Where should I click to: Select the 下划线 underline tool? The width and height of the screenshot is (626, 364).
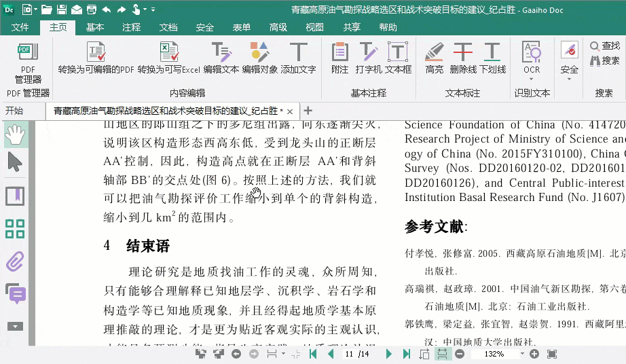pyautogui.click(x=492, y=58)
